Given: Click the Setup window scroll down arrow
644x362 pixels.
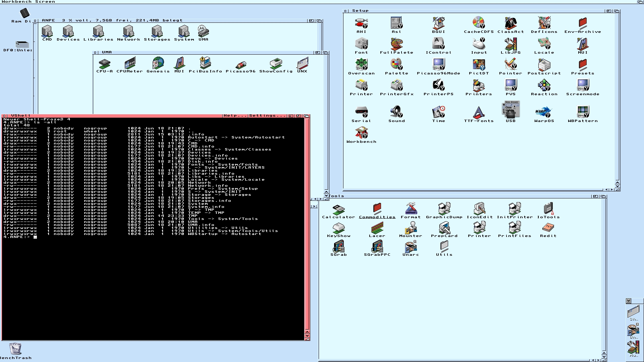Looking at the screenshot, I should coord(617,186).
